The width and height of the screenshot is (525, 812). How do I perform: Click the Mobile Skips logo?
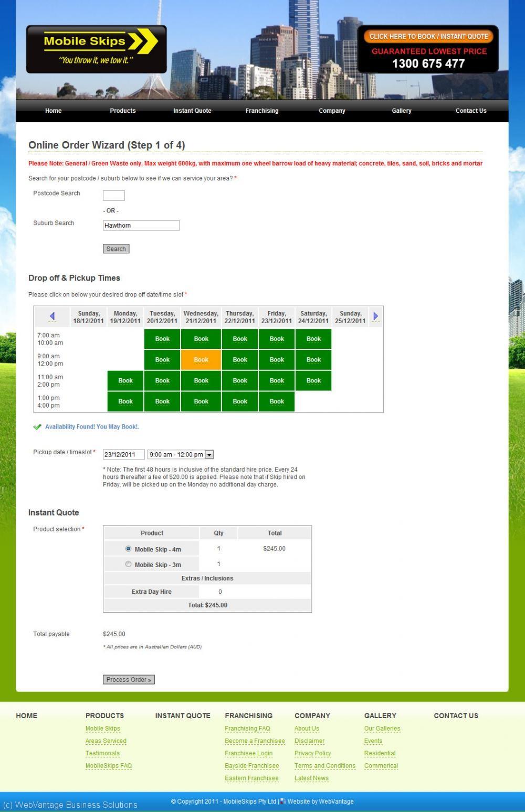[96, 49]
